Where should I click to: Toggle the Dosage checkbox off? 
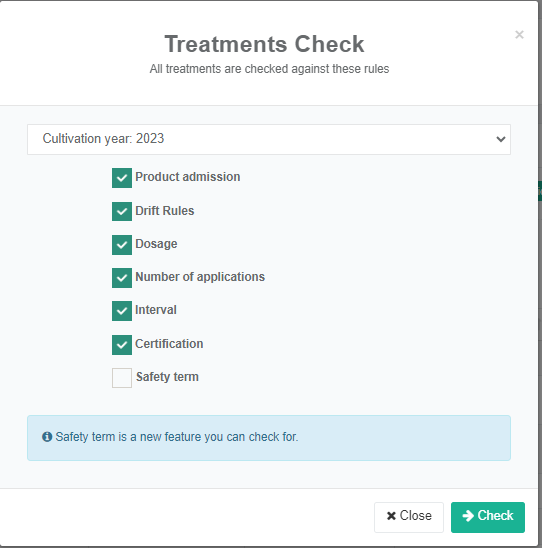[x=122, y=245]
